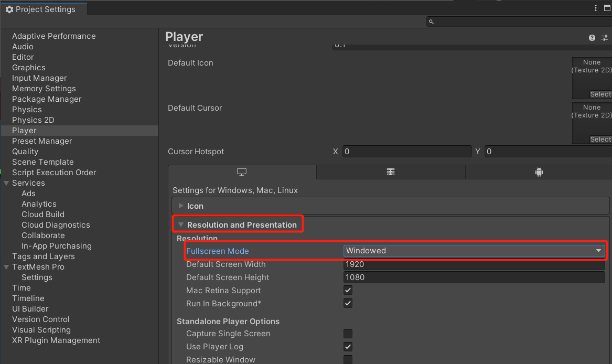Toggle Mac Retina Support checkbox
Viewport: 612px width, 364px height.
coord(348,290)
